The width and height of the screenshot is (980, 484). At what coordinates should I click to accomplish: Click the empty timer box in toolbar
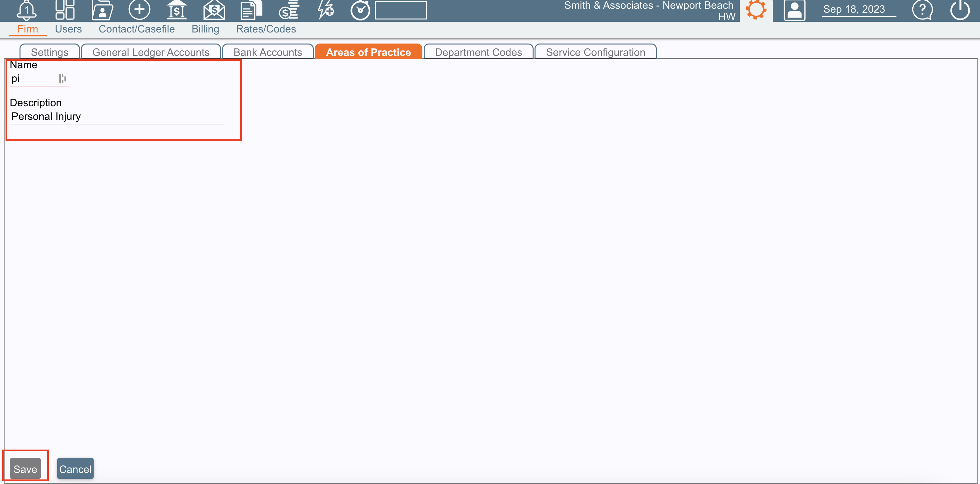(401, 10)
